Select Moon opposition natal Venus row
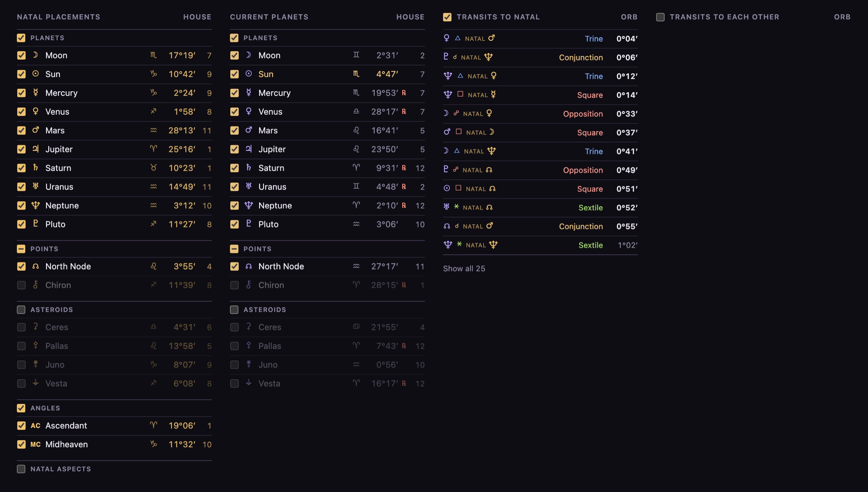868x492 pixels. [540, 114]
